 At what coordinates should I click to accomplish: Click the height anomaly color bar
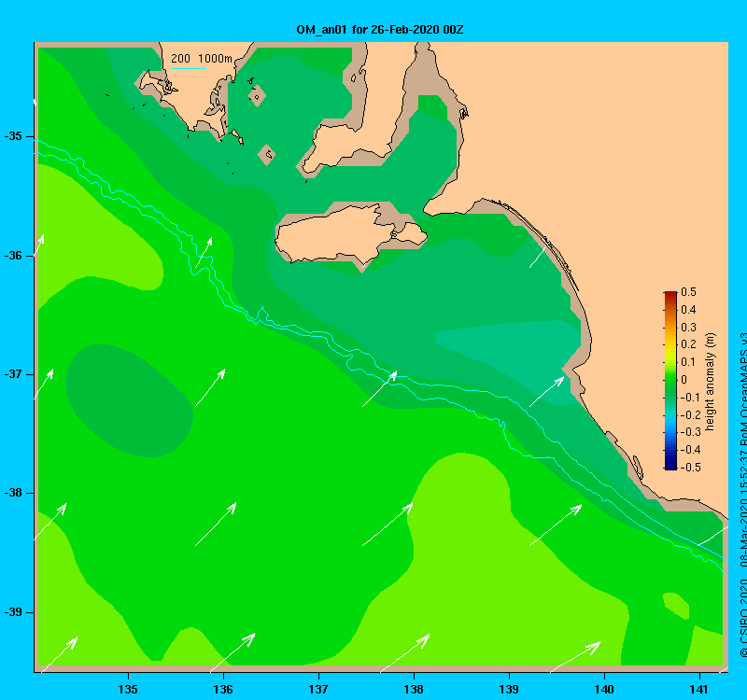click(x=670, y=380)
